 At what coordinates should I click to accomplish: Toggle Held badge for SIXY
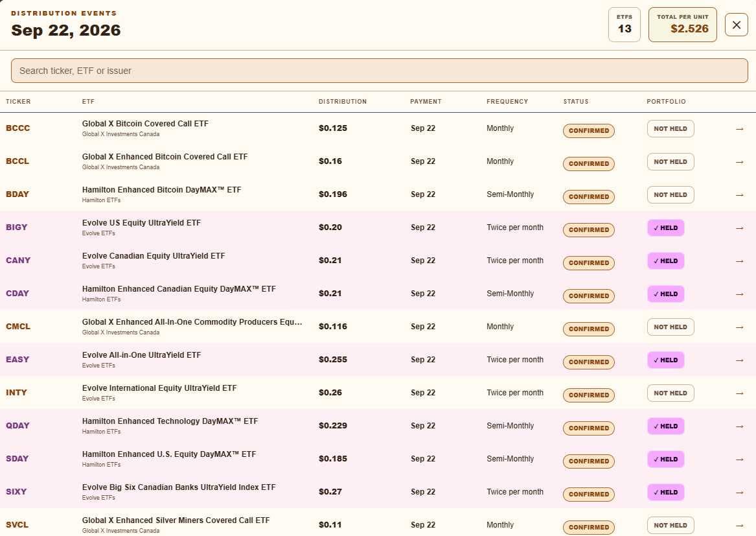[x=665, y=492]
